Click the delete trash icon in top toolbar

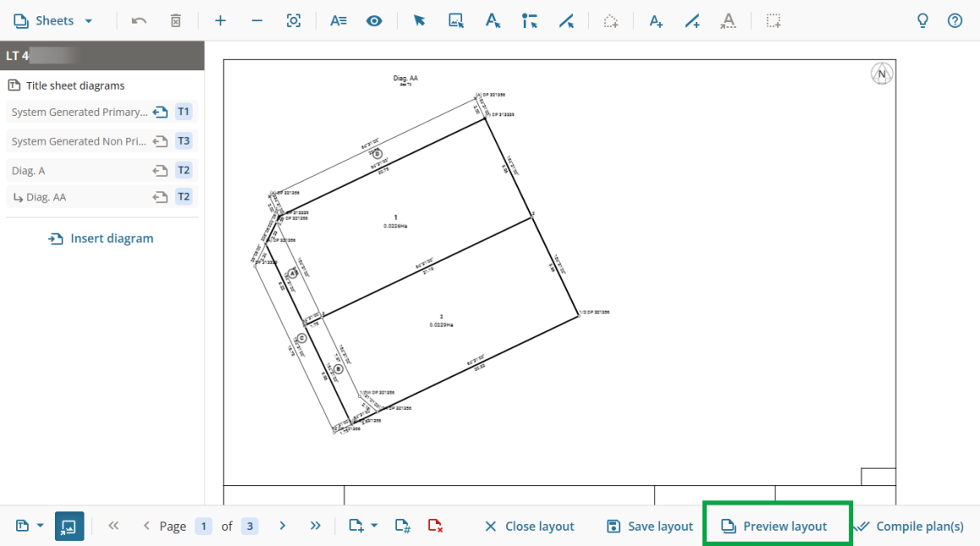pyautogui.click(x=176, y=20)
